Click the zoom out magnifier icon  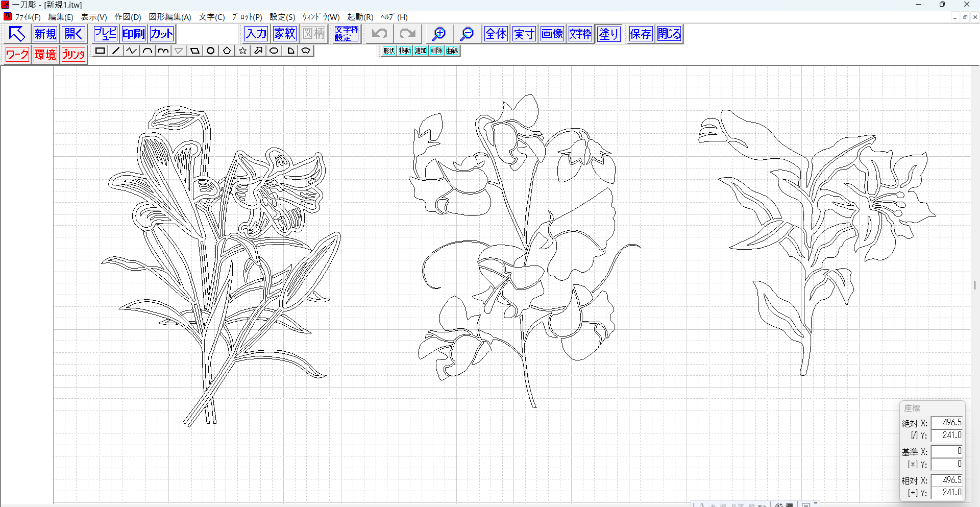[467, 34]
